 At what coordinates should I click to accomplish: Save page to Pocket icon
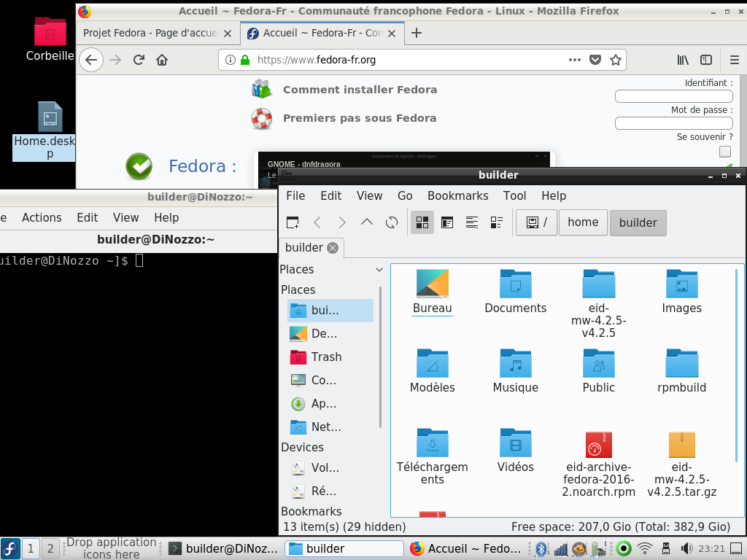(x=595, y=60)
